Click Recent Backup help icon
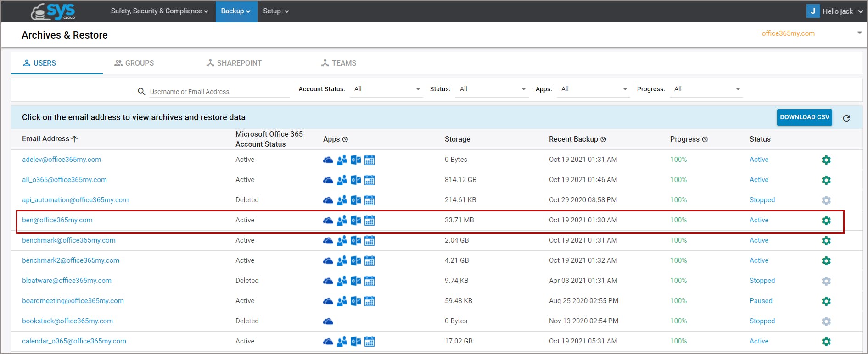The image size is (868, 354). pos(603,139)
